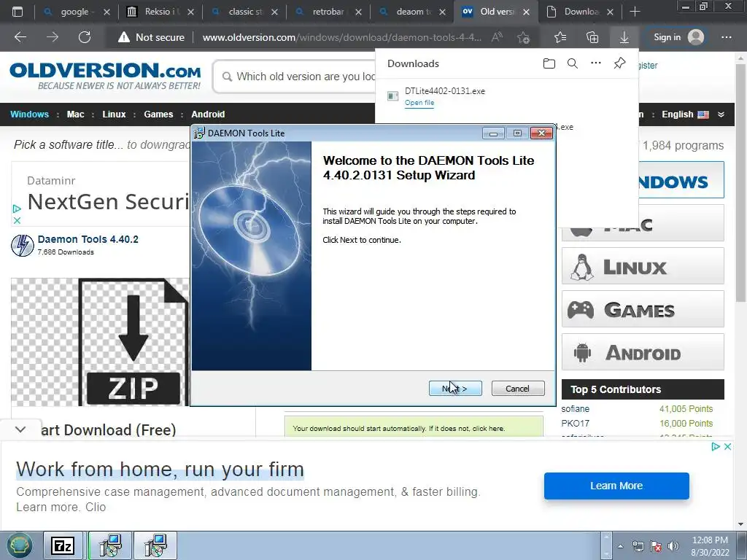Close the Dataminr ad via X icon
The image size is (747, 560).
17,220
